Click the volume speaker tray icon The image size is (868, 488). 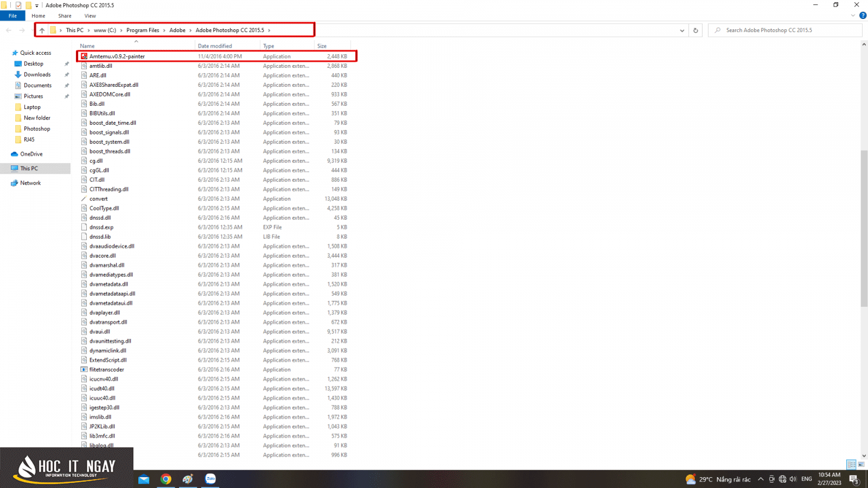793,479
